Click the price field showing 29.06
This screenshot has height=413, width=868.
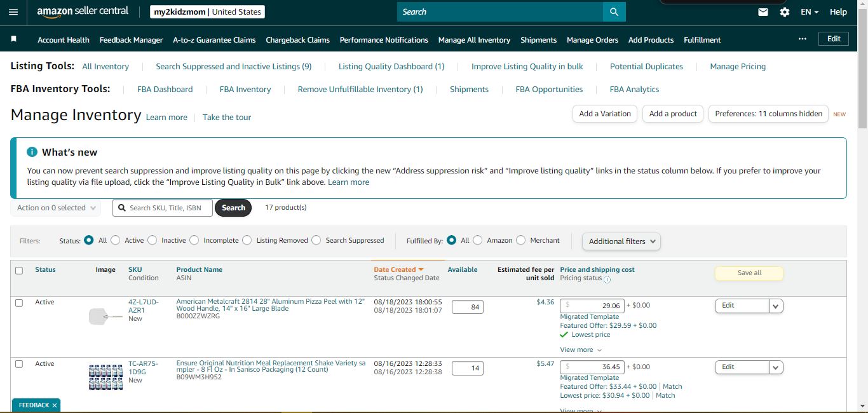point(592,306)
